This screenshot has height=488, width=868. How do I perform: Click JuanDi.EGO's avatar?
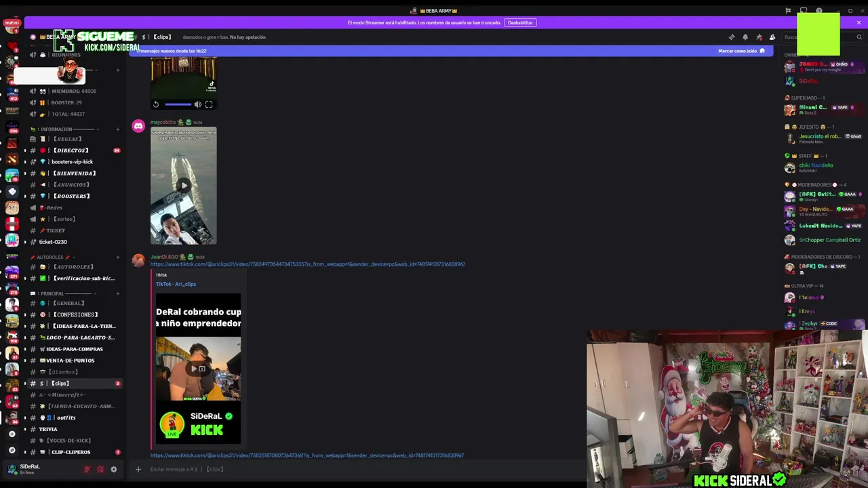(138, 261)
